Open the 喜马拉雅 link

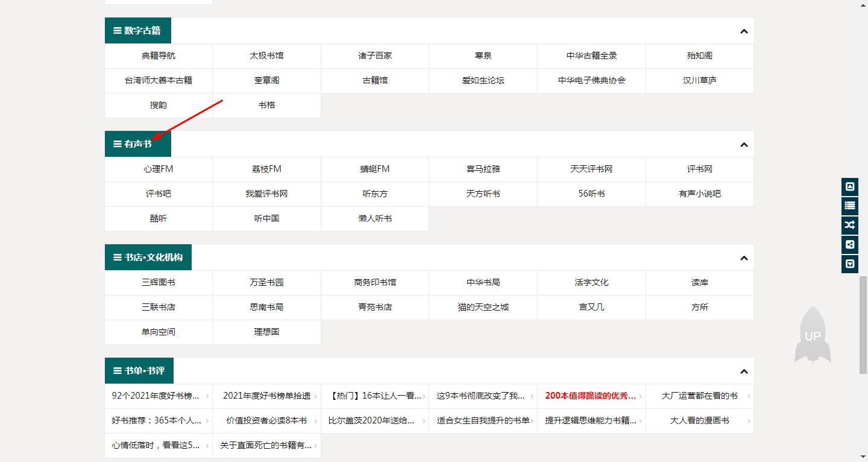pyautogui.click(x=483, y=169)
